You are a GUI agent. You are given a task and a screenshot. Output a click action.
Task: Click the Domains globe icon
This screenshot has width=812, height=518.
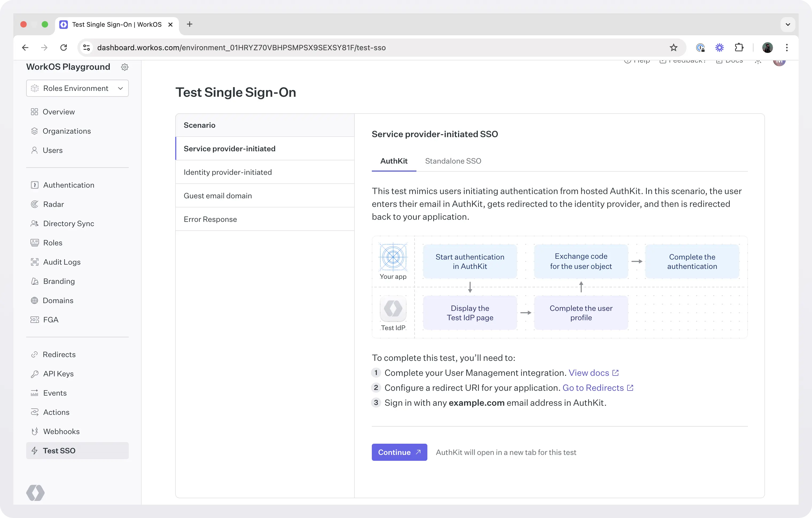34,300
